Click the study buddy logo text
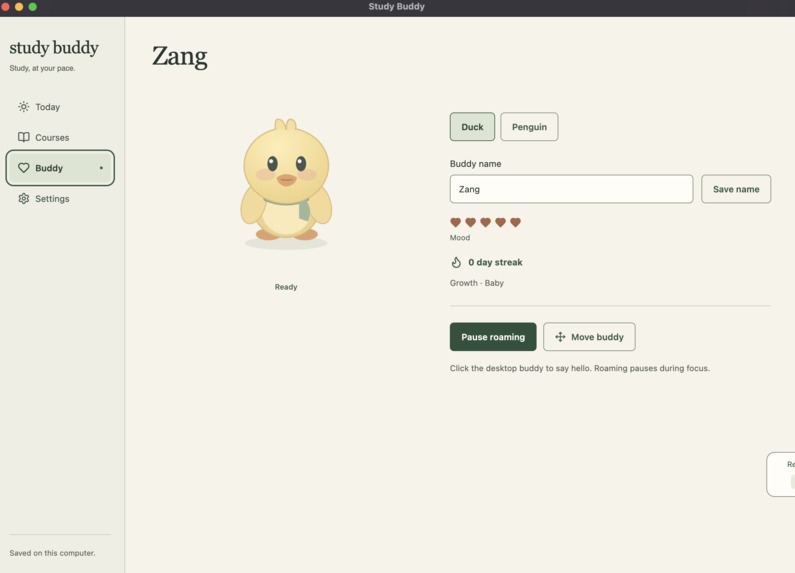The image size is (795, 573). click(54, 48)
